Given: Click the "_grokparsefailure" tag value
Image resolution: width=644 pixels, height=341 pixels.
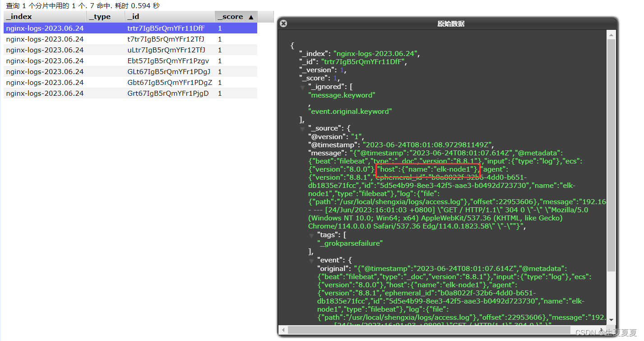Looking at the screenshot, I should [350, 243].
